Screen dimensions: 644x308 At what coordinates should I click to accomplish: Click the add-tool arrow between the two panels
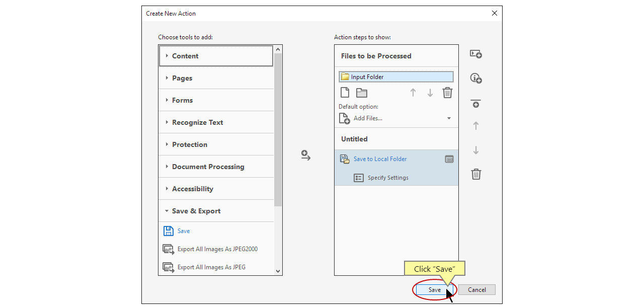[x=305, y=156]
